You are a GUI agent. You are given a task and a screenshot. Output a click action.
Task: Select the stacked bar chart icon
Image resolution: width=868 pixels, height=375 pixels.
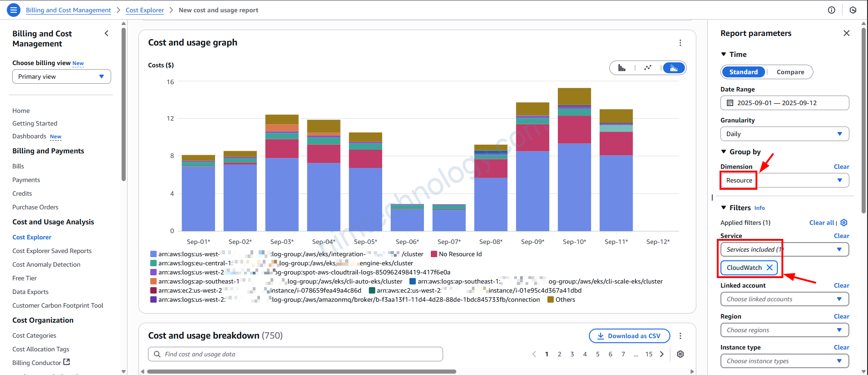coord(674,68)
